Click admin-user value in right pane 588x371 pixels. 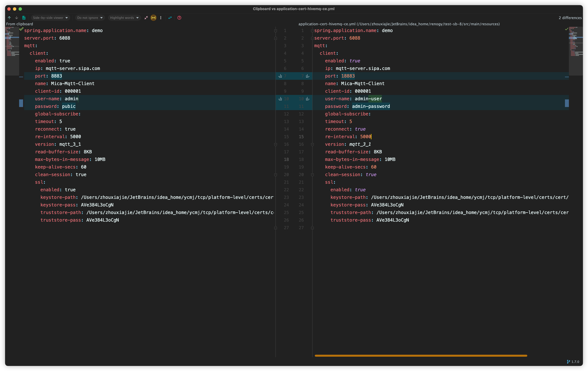click(x=368, y=99)
